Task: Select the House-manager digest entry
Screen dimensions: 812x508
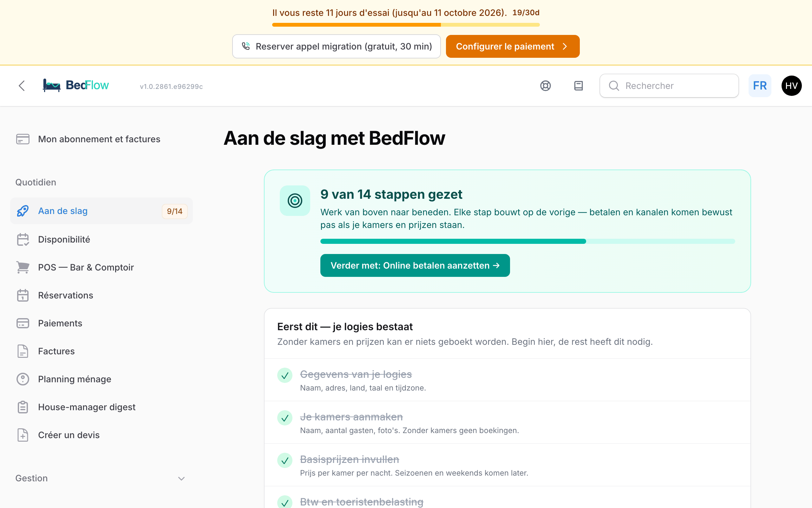Action: point(101,407)
